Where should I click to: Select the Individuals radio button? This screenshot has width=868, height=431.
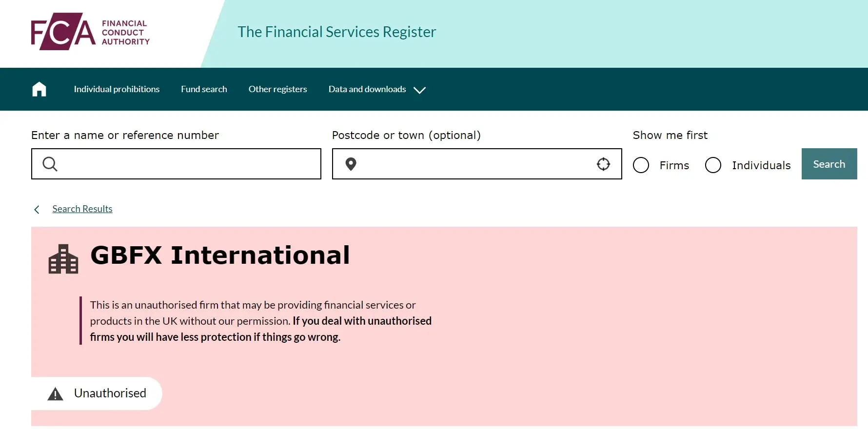point(713,165)
